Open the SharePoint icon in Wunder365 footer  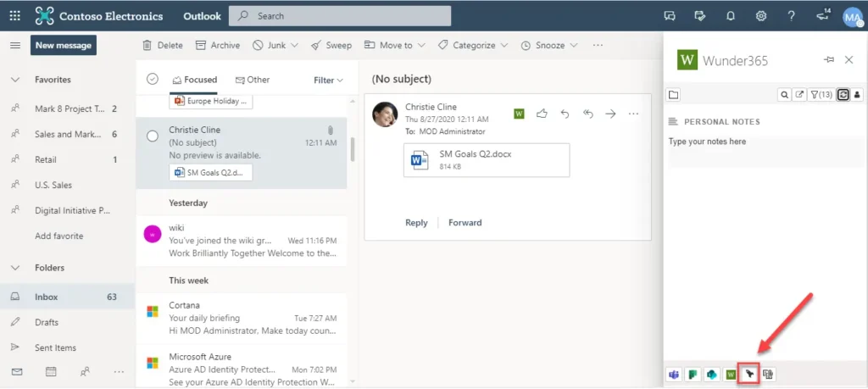[x=711, y=374]
